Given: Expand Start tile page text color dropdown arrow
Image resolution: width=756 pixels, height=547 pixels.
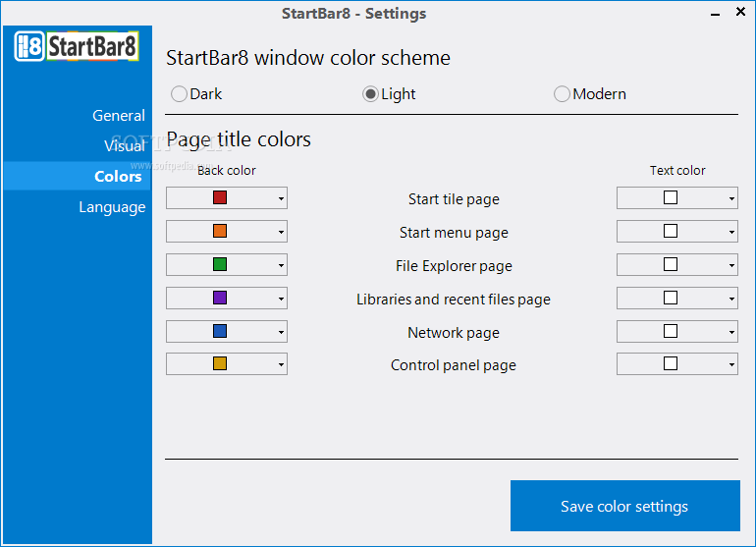Looking at the screenshot, I should click(731, 198).
